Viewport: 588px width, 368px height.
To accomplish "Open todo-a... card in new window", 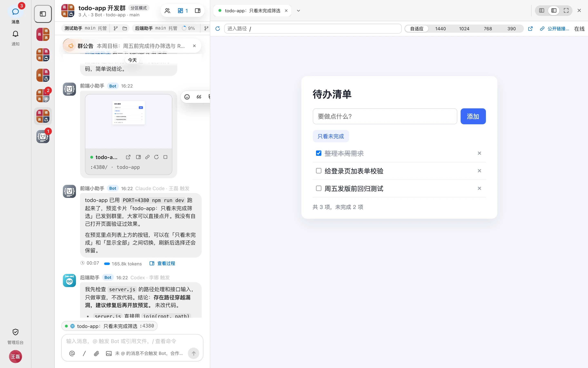I will click(128, 157).
